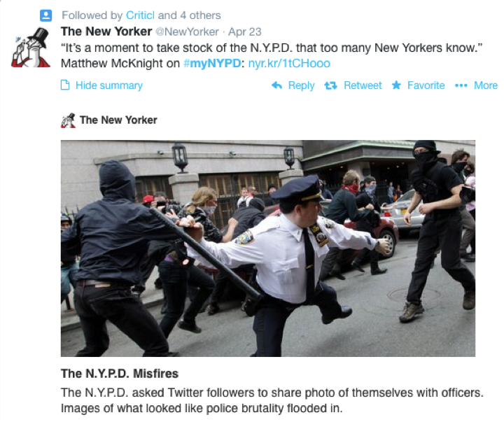
Task: Follow the nyr.kr/1tCHooo short link
Action: click(x=289, y=63)
